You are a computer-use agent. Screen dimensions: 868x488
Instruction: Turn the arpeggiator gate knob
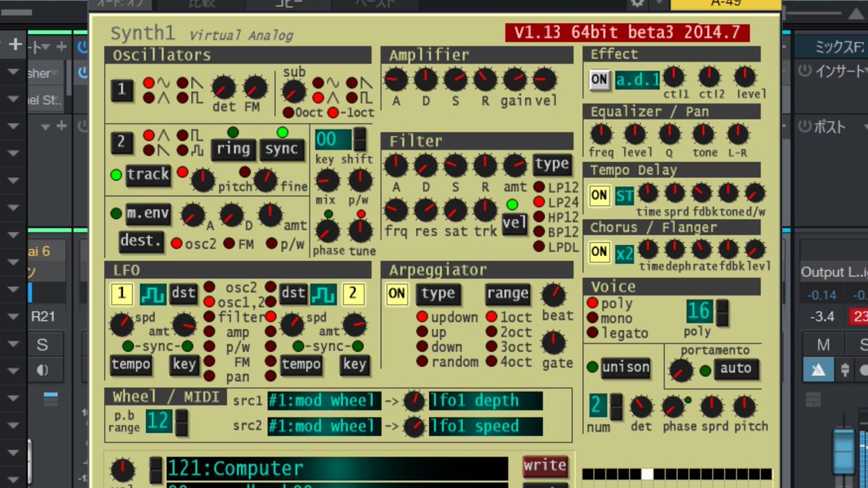(x=553, y=342)
